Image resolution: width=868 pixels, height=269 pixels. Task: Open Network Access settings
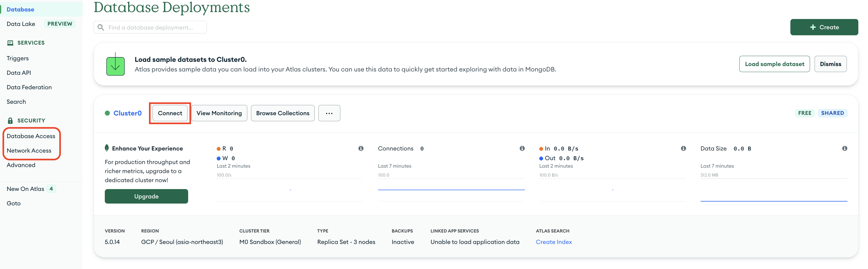coord(29,150)
